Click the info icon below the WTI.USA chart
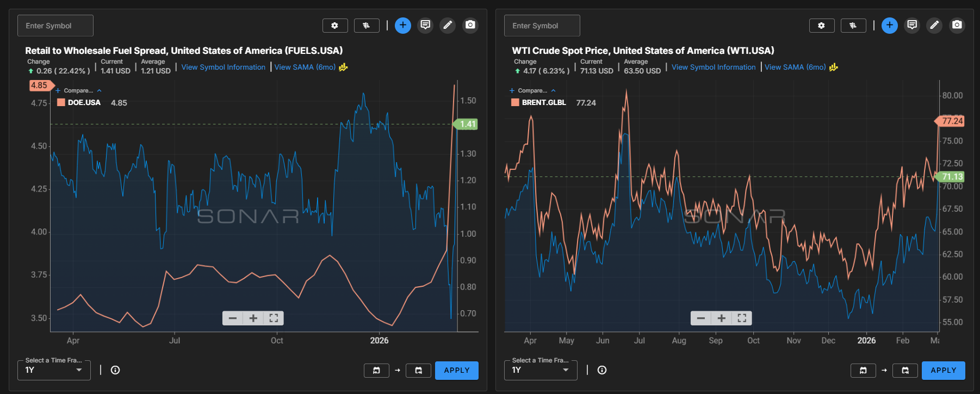The height and width of the screenshot is (394, 980). (602, 370)
